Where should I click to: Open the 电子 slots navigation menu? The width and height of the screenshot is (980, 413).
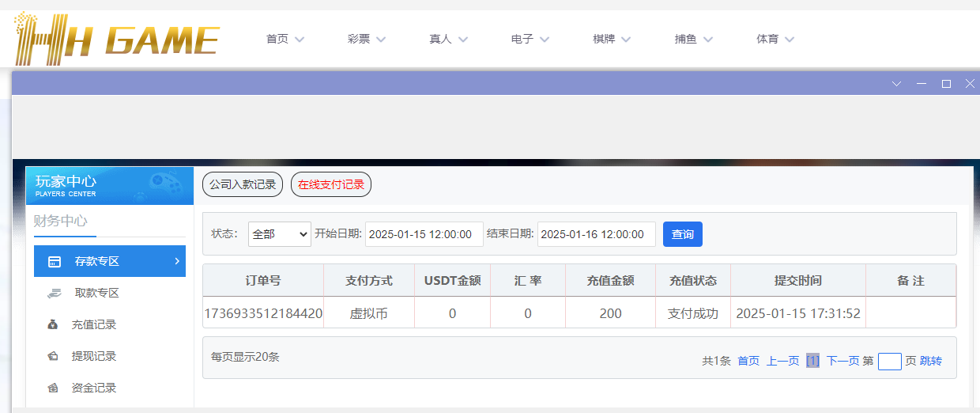pyautogui.click(x=530, y=39)
